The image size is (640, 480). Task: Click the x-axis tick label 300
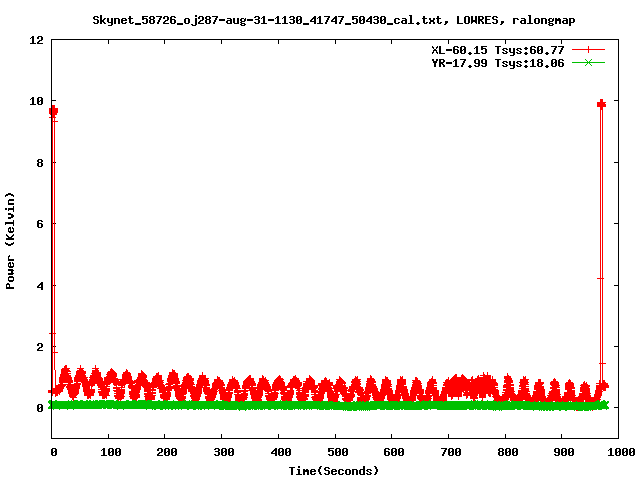[x=224, y=452]
